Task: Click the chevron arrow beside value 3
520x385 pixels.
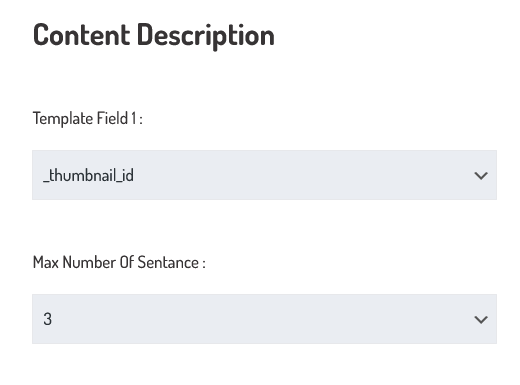Action: pos(481,320)
